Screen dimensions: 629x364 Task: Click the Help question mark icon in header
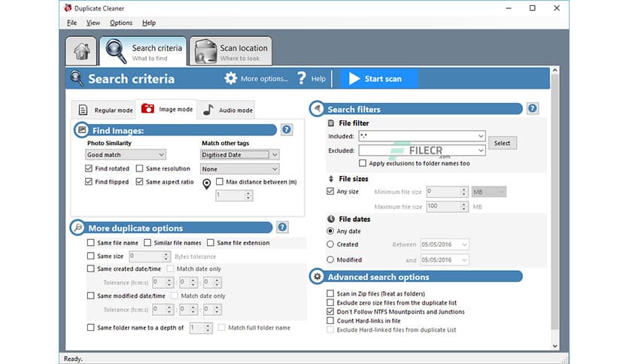point(302,78)
